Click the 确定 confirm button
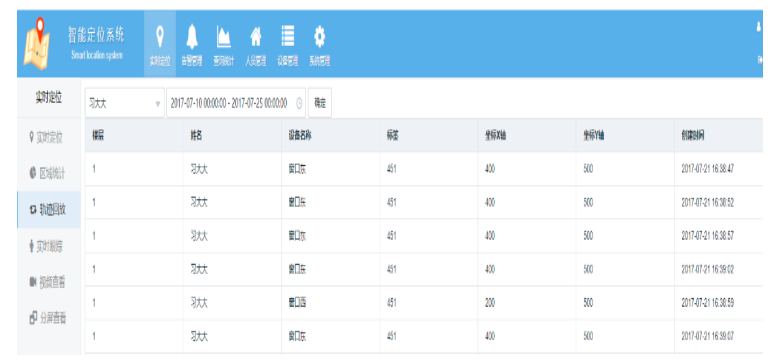The width and height of the screenshot is (772, 362). (320, 103)
